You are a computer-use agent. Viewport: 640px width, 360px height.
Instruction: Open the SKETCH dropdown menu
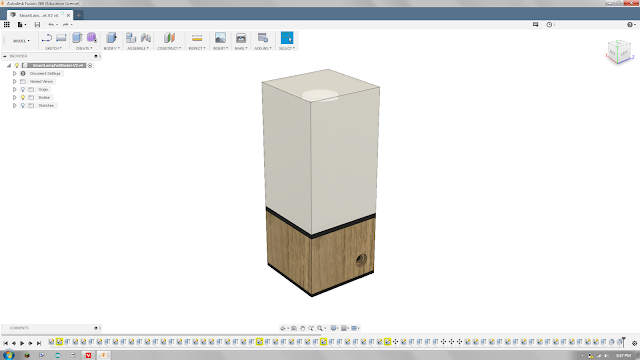[x=53, y=48]
